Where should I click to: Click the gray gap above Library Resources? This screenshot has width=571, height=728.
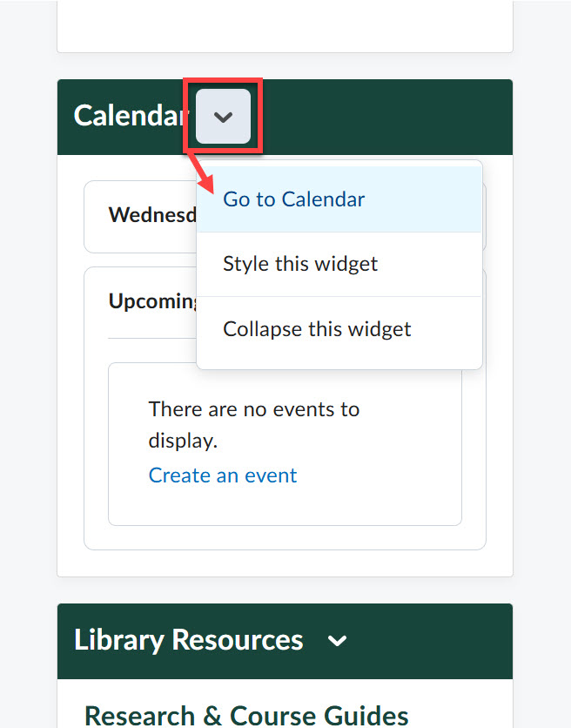click(x=285, y=590)
